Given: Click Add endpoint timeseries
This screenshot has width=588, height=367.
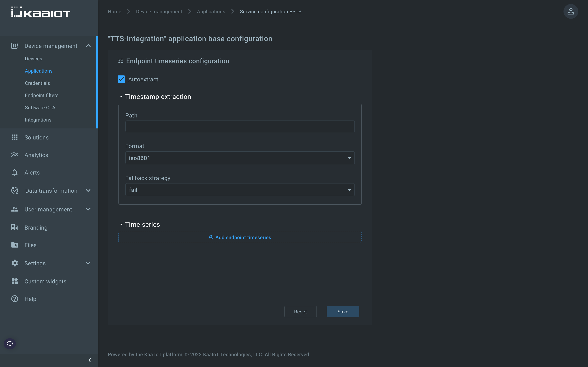Looking at the screenshot, I should pyautogui.click(x=240, y=237).
